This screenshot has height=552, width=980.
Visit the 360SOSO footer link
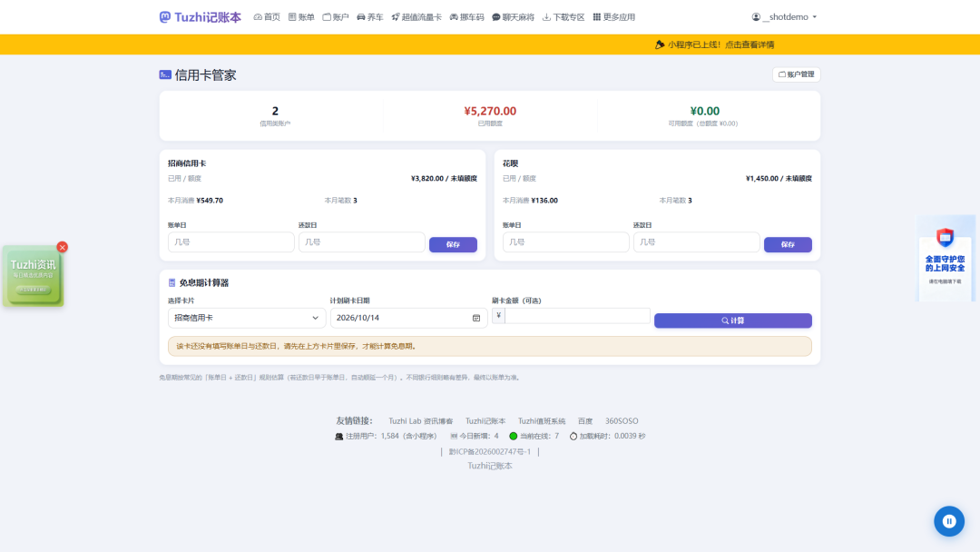point(622,421)
